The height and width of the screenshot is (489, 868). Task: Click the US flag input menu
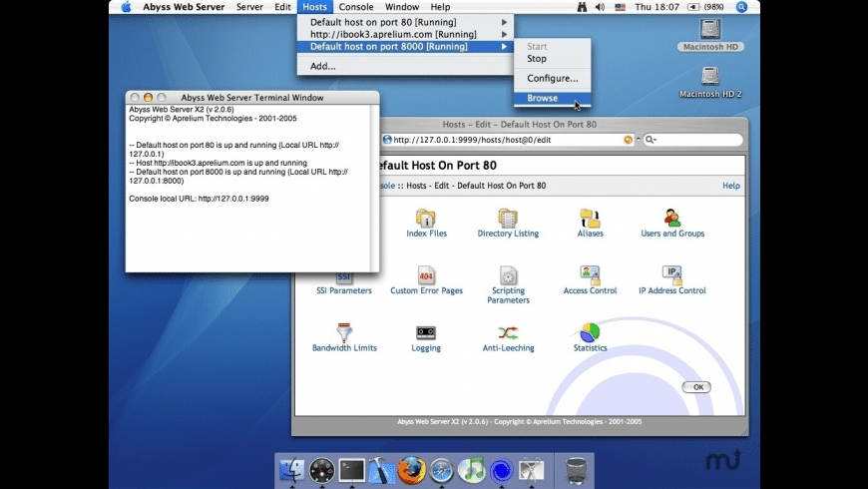point(620,7)
